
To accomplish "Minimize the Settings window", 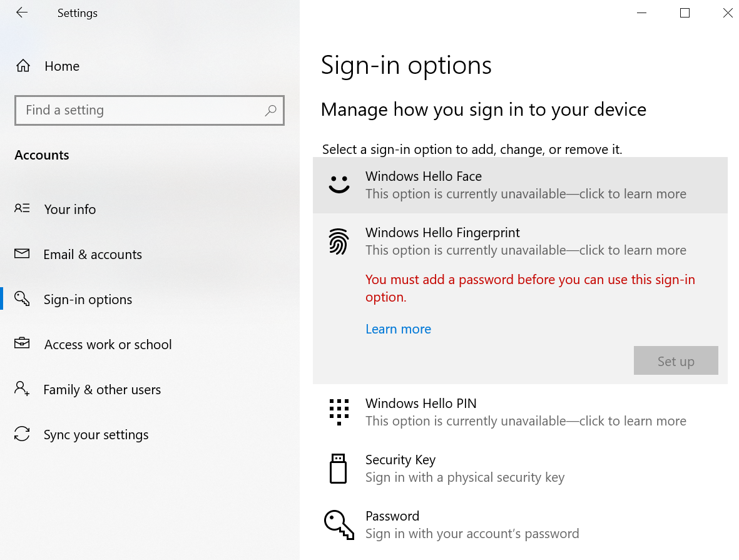I will pyautogui.click(x=641, y=13).
